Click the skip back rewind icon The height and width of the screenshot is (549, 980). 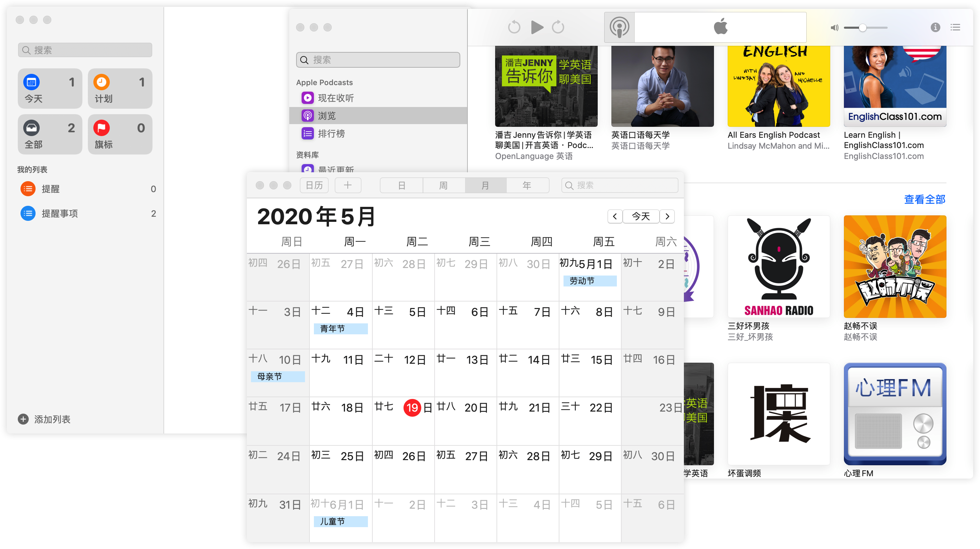tap(514, 27)
